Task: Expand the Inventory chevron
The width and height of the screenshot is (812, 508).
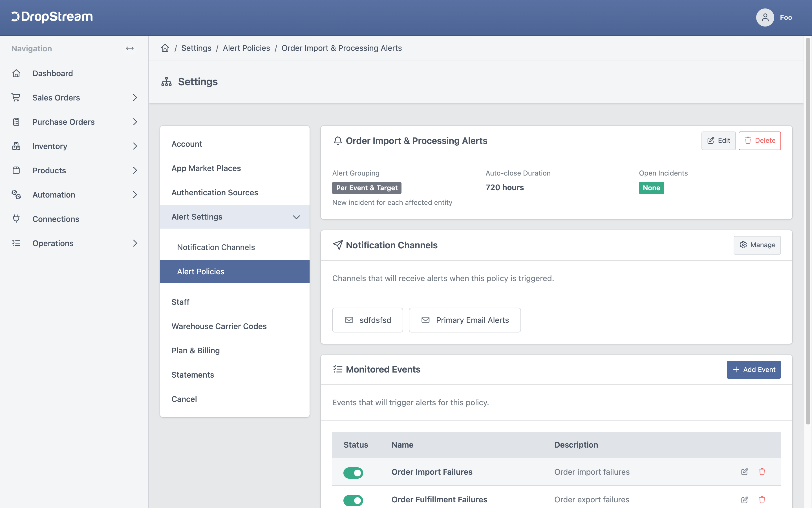Action: [135, 146]
